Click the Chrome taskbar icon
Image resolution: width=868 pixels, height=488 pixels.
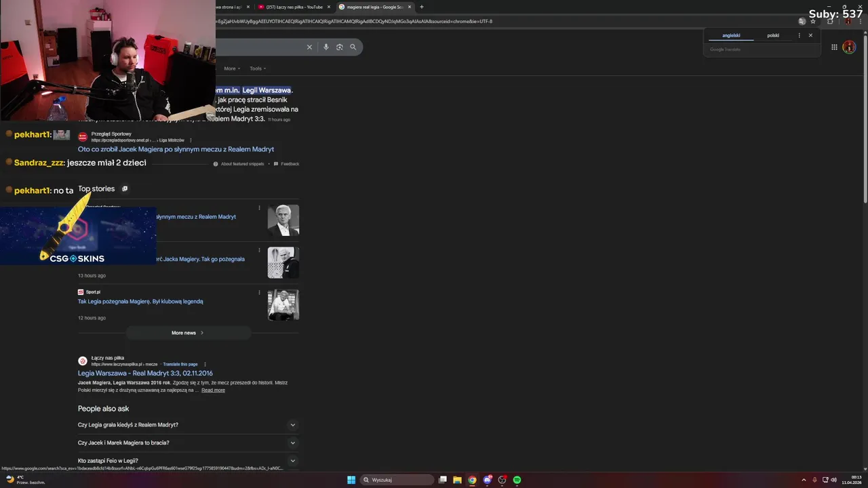pyautogui.click(x=473, y=480)
